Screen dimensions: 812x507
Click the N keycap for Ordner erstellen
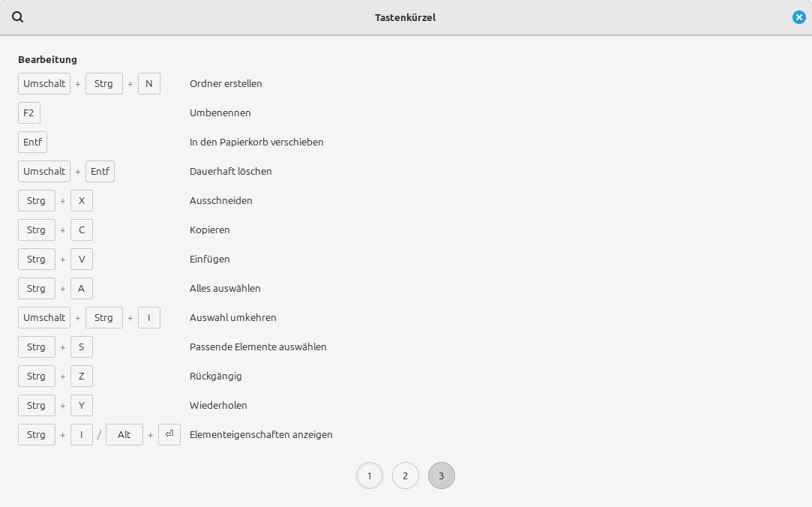tap(149, 84)
